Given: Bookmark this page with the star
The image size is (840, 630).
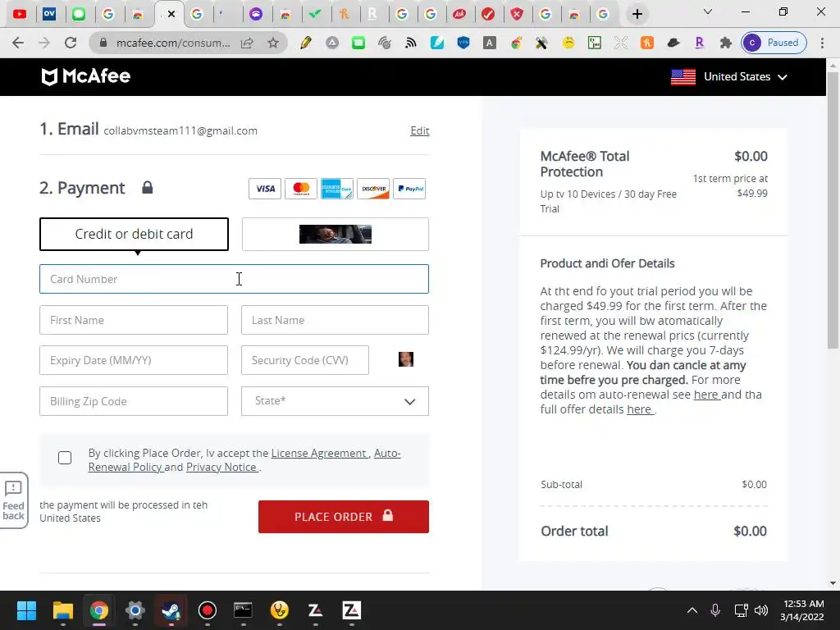Looking at the screenshot, I should [x=273, y=43].
